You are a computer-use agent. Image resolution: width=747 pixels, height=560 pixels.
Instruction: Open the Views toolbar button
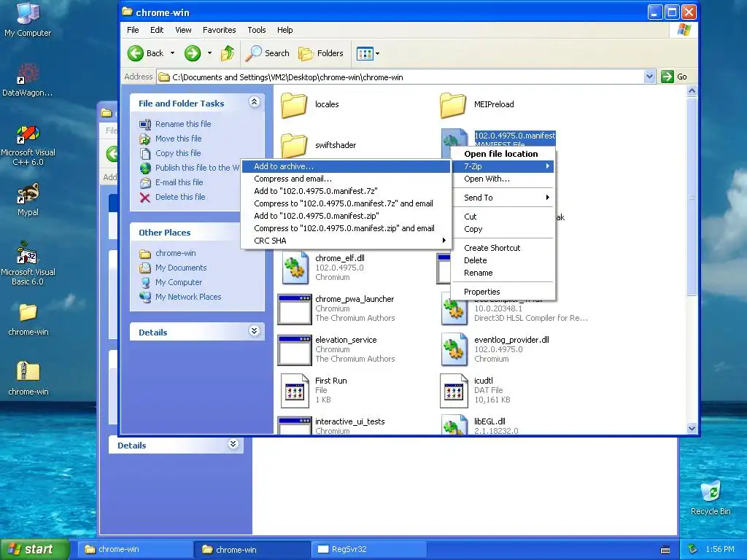(x=365, y=53)
